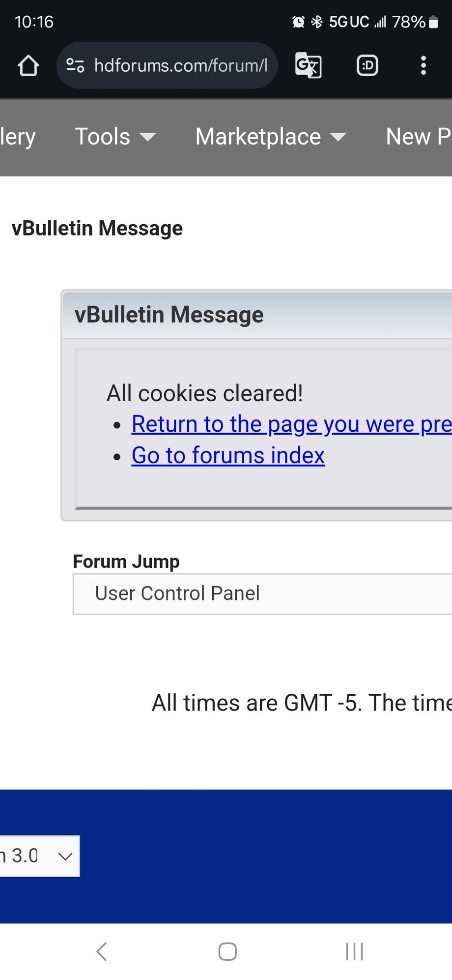The width and height of the screenshot is (452, 980).
Task: Click the Go to forums index link
Action: (x=228, y=455)
